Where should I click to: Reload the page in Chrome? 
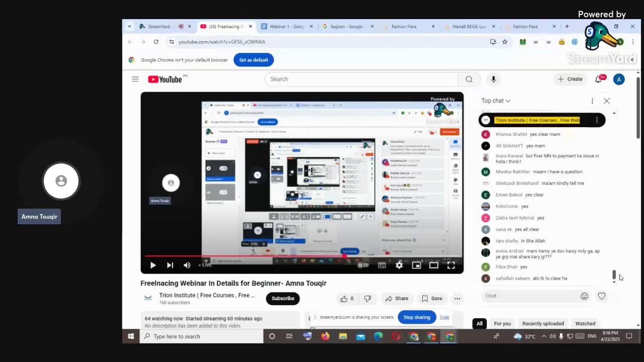tap(156, 42)
